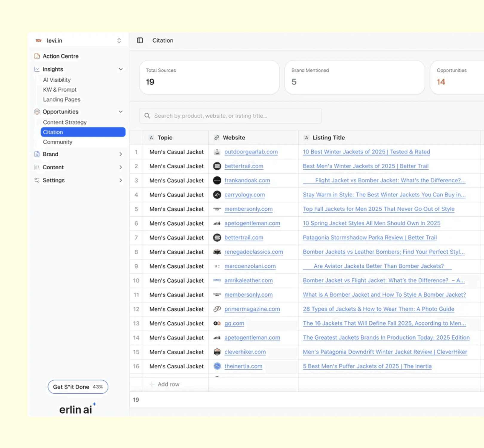This screenshot has width=484, height=448.
Task: Open the levi.in workspace switcher
Action: click(x=119, y=41)
